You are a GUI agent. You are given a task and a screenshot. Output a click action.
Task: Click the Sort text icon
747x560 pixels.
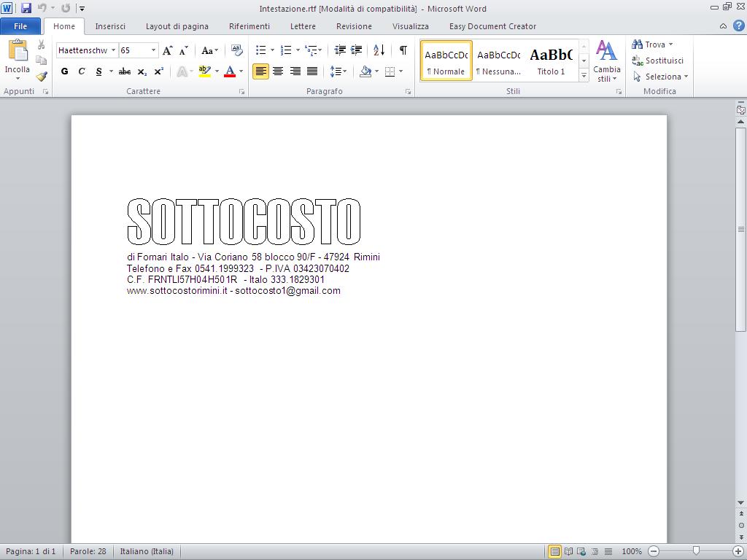(379, 50)
